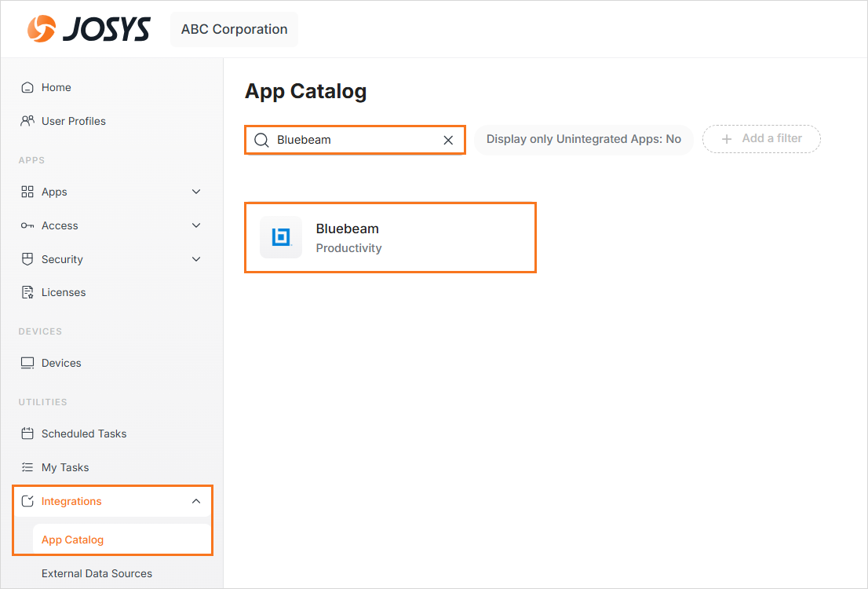Click the Licenses document icon
This screenshot has width=868, height=589.
tap(27, 292)
